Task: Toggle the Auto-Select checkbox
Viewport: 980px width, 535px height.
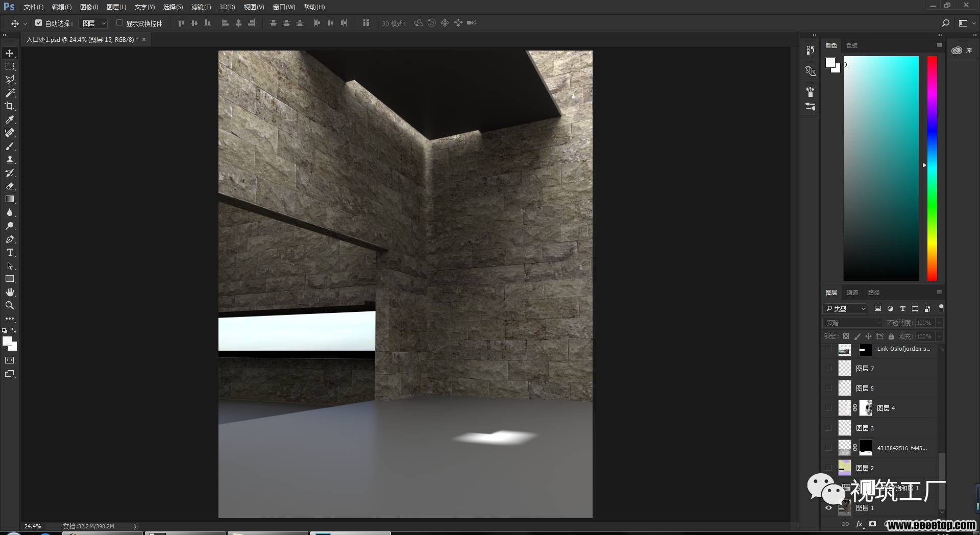Action: pos(38,23)
